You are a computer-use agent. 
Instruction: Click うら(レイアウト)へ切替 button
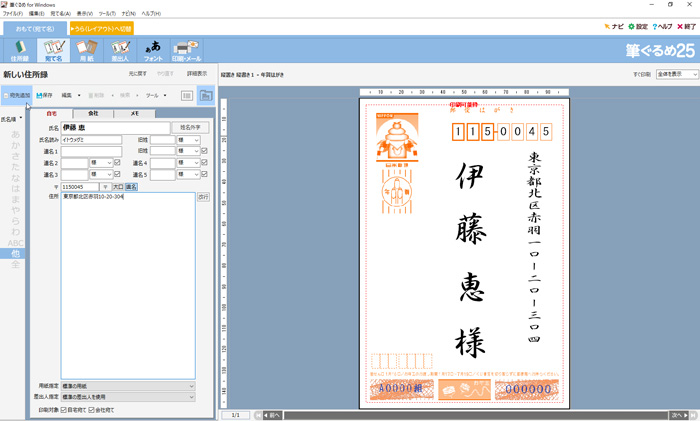(100, 28)
